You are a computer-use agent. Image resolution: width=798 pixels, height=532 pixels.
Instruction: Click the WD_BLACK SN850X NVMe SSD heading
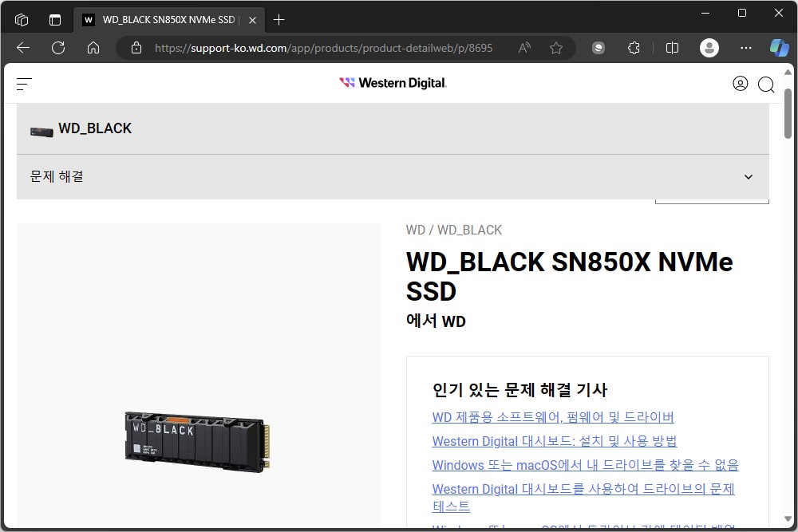click(569, 277)
